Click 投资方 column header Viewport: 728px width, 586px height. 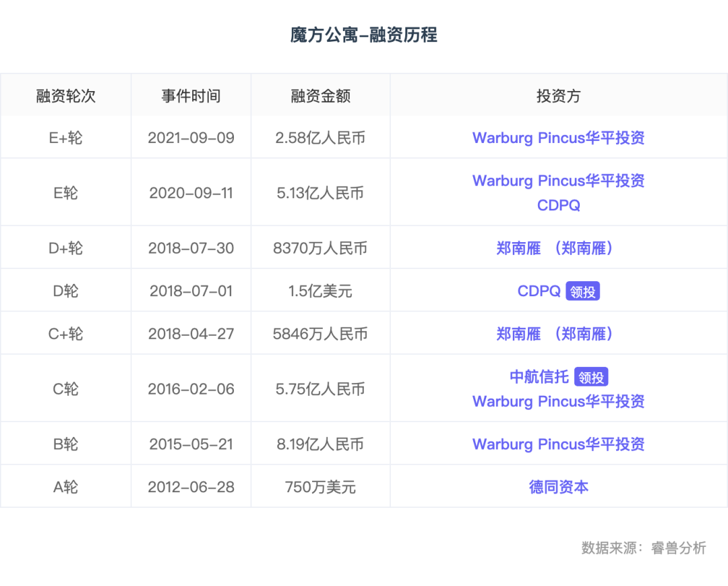[558, 96]
